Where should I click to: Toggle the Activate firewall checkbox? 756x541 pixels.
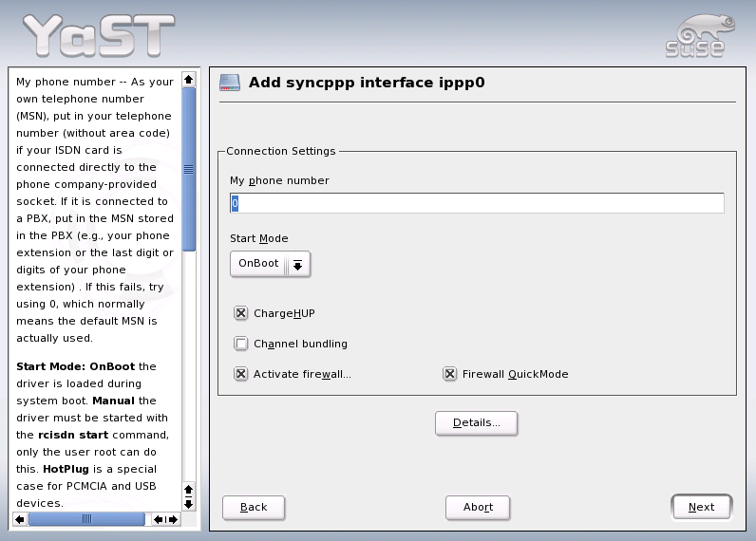point(241,374)
